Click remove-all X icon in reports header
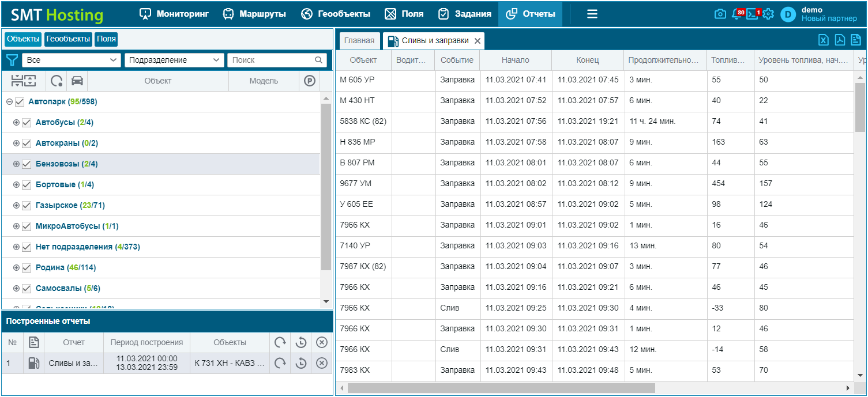Viewport: 868px width, 397px height. (322, 342)
